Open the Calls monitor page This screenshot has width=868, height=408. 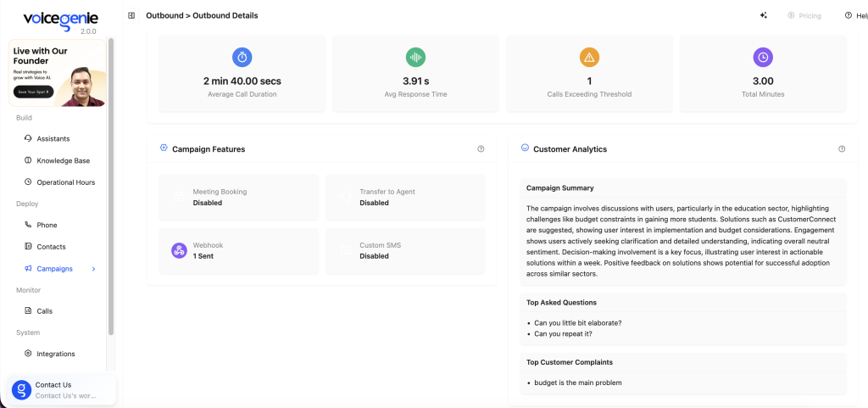(44, 311)
